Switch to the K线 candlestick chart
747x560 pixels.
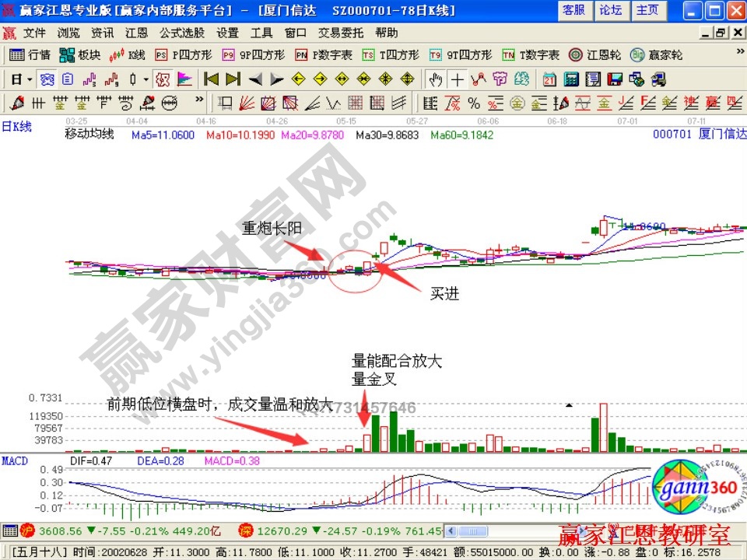127,55
